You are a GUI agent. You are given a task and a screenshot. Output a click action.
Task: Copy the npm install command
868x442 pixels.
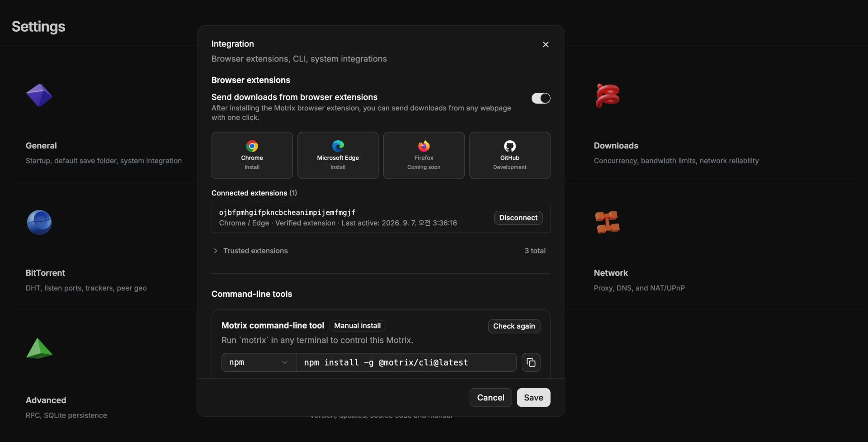point(531,362)
